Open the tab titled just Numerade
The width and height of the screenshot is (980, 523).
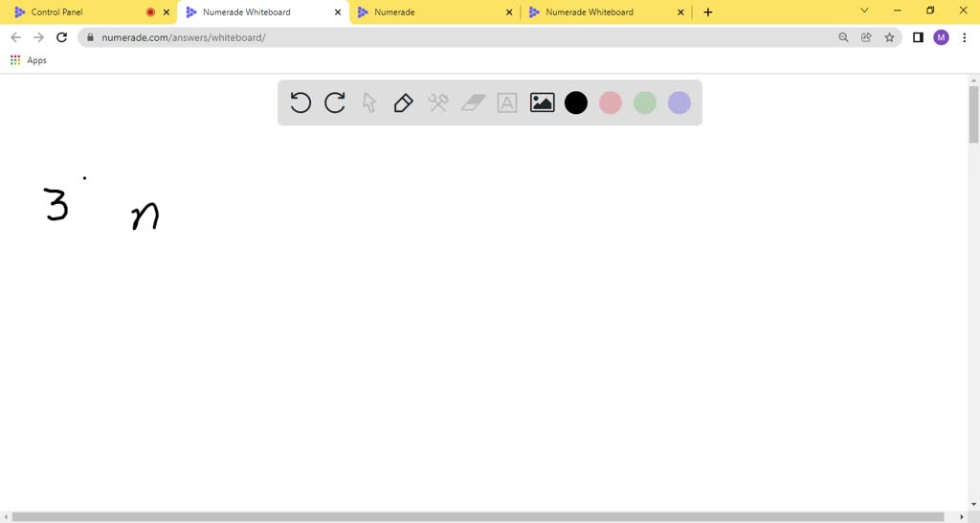tap(431, 12)
